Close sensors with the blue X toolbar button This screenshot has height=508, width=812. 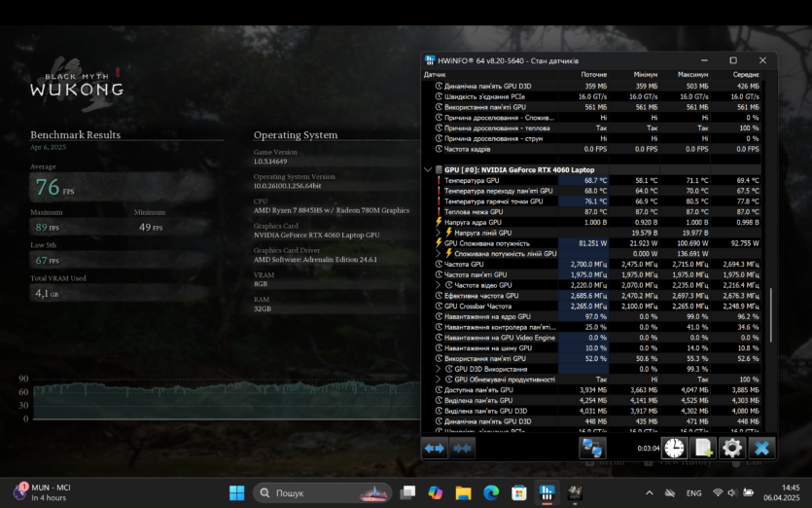click(761, 448)
